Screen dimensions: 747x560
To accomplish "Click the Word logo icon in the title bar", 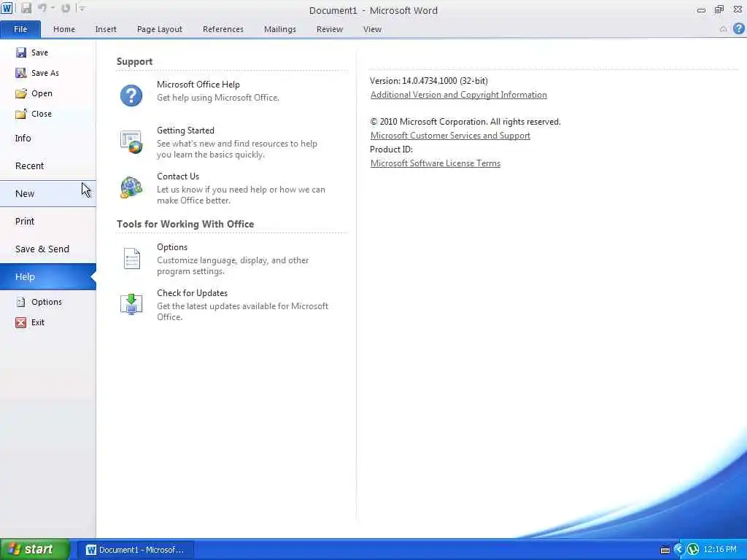I will point(7,8).
